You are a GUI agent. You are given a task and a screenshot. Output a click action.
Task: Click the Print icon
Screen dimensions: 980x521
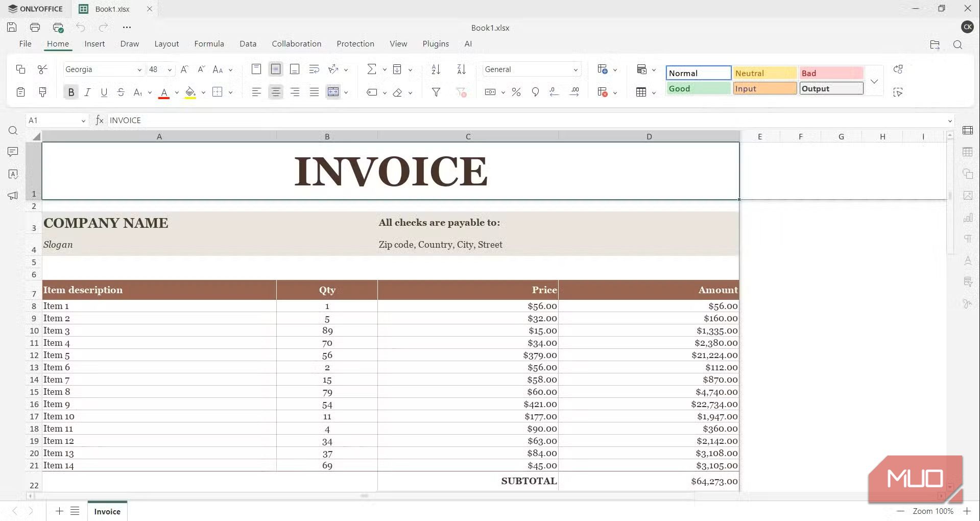(x=35, y=28)
